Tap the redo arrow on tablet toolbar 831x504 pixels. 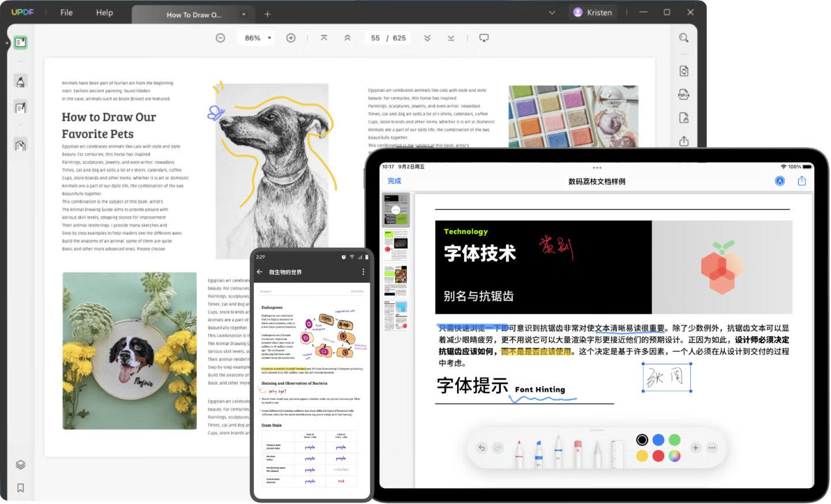pyautogui.click(x=498, y=447)
